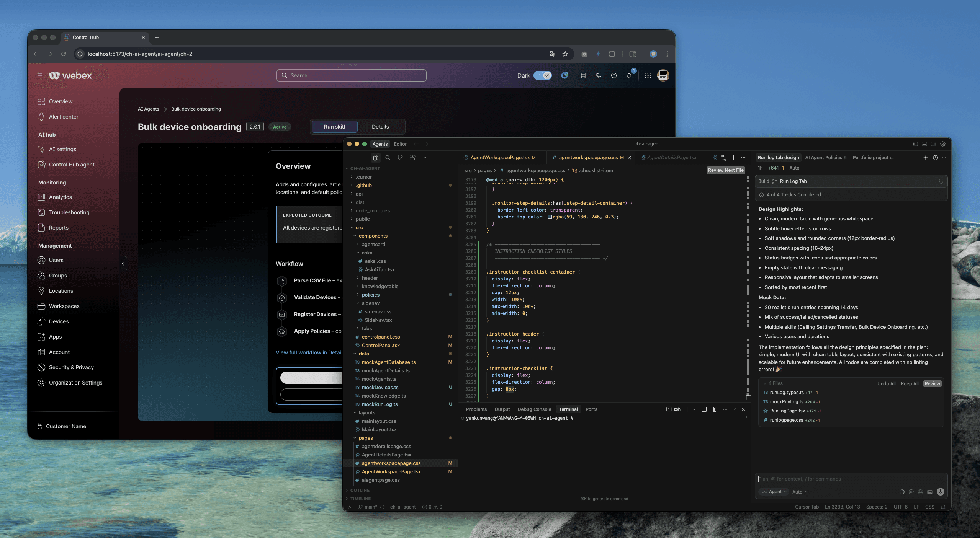Expand the node_modules folder
The height and width of the screenshot is (538, 980).
click(x=372, y=210)
